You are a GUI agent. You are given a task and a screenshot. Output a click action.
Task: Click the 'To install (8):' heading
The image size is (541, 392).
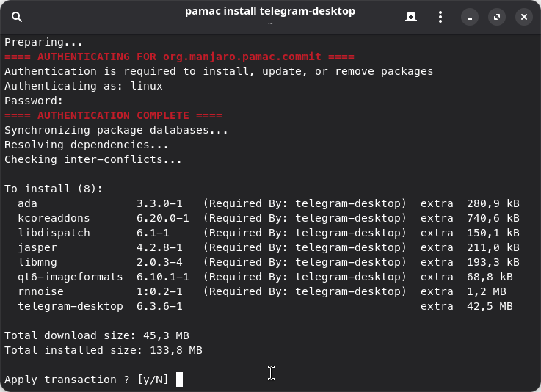pos(54,189)
